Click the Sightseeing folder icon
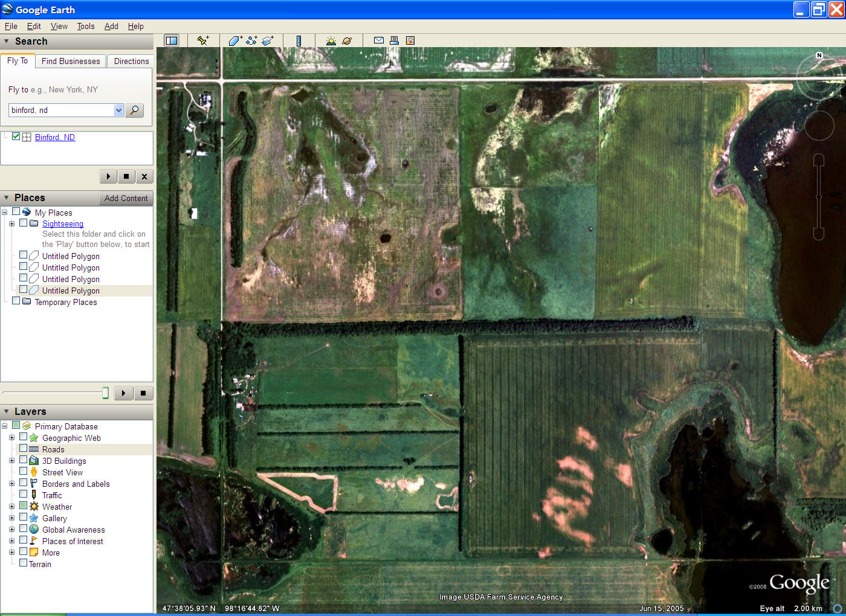 click(34, 223)
